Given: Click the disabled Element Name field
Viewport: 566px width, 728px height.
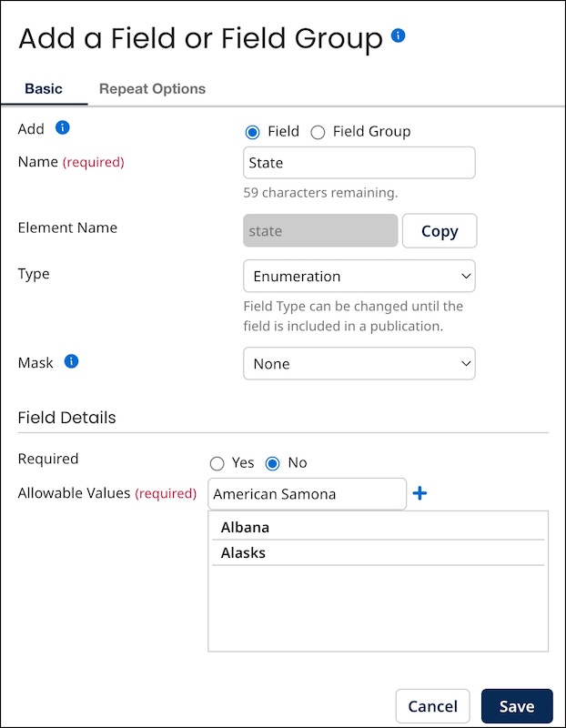Looking at the screenshot, I should click(320, 231).
